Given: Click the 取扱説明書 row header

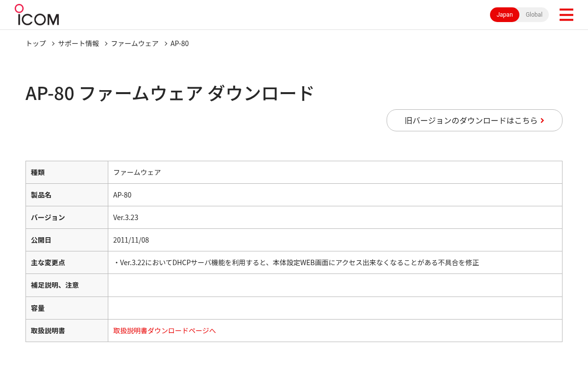Looking at the screenshot, I should 67,330.
